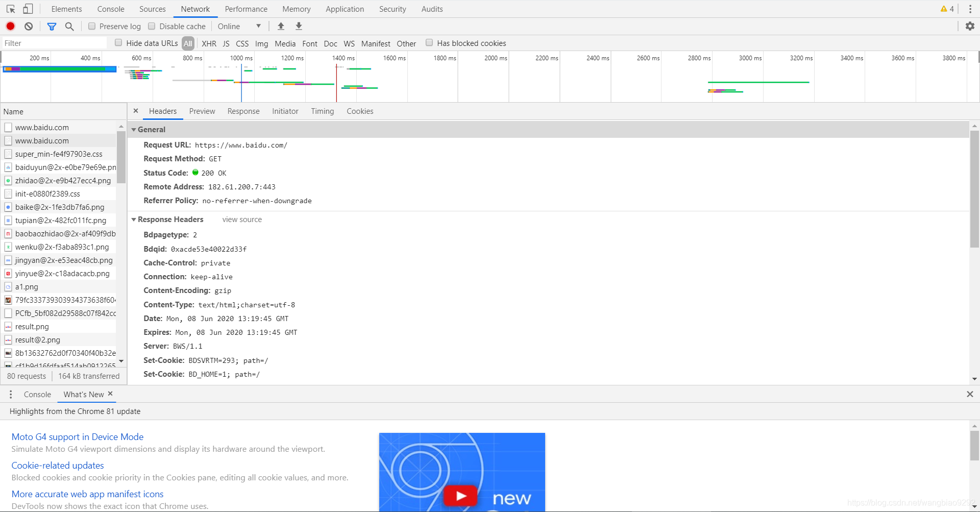The height and width of the screenshot is (512, 980).
Task: Click icon beside super_min-fe4f97903e.css
Action: point(8,154)
